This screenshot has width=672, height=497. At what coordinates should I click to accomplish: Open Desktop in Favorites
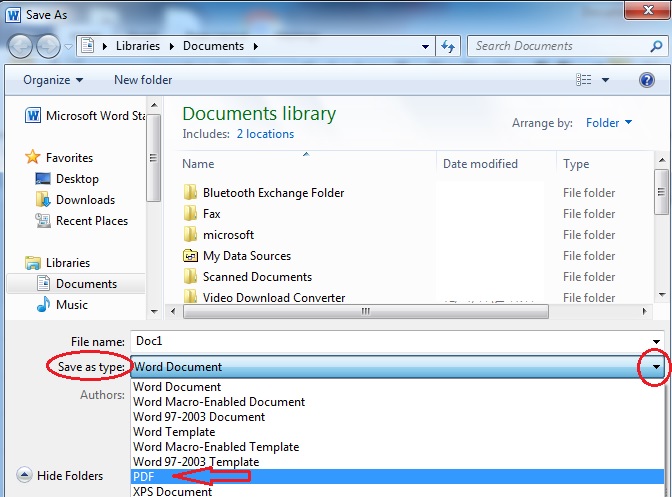tap(67, 179)
